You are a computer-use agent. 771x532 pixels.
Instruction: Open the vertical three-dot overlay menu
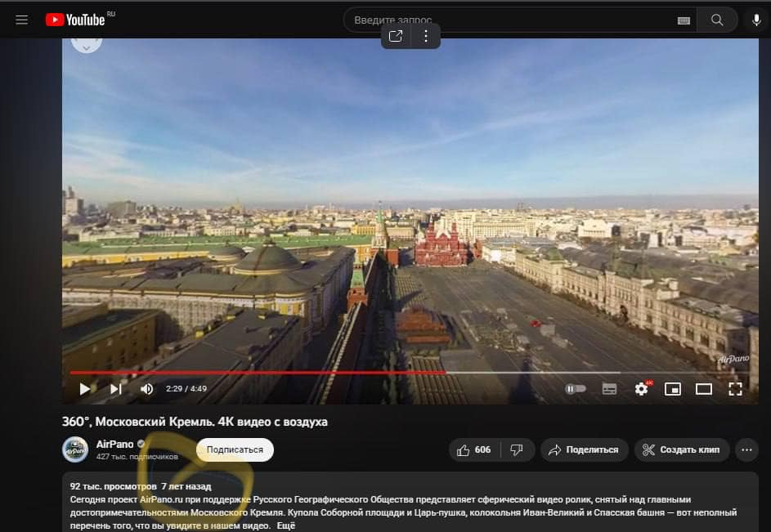click(x=426, y=36)
